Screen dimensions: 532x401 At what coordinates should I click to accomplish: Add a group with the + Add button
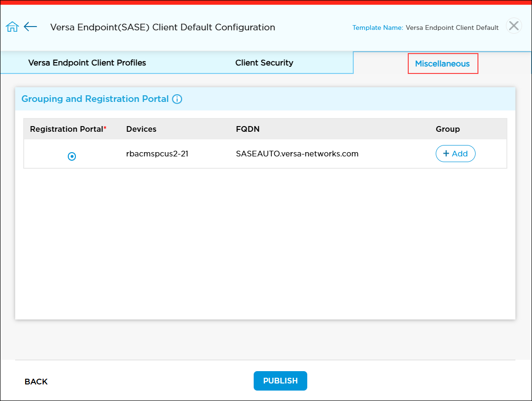(455, 154)
